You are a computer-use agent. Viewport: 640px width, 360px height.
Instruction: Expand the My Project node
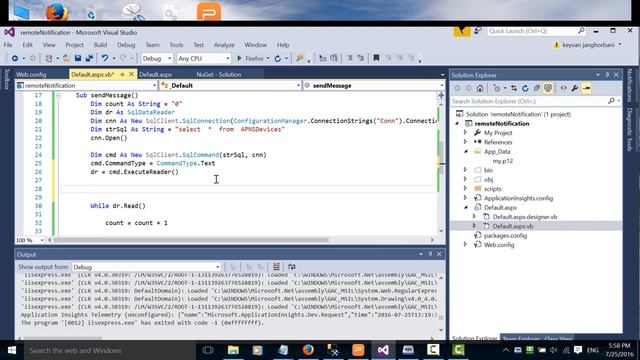click(465, 133)
